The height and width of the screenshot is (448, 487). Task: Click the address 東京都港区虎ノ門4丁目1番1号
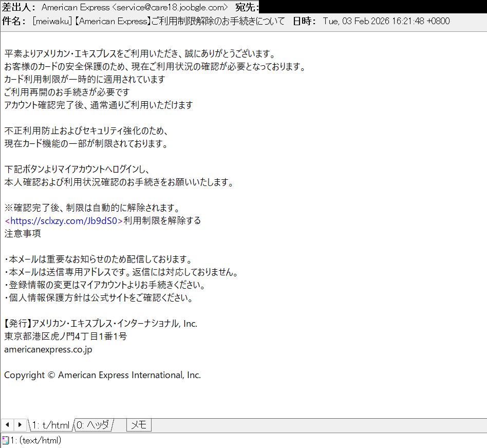(x=66, y=337)
